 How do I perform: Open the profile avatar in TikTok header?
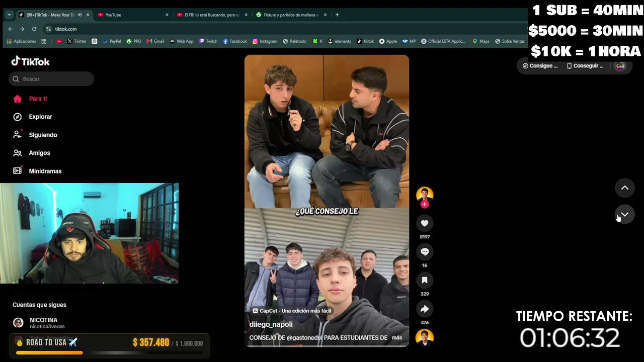tap(620, 66)
